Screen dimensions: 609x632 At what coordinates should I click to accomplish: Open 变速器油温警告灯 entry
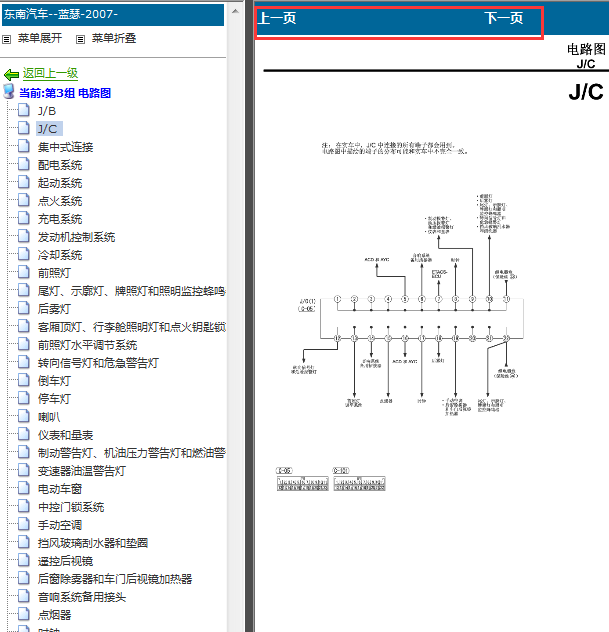tap(82, 471)
